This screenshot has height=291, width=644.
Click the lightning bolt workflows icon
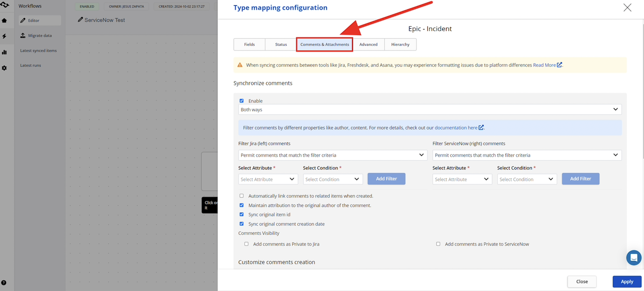(x=4, y=36)
